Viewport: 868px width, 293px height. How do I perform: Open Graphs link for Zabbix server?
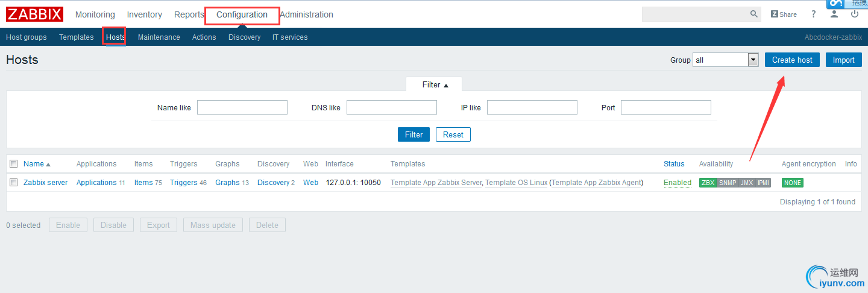[227, 183]
